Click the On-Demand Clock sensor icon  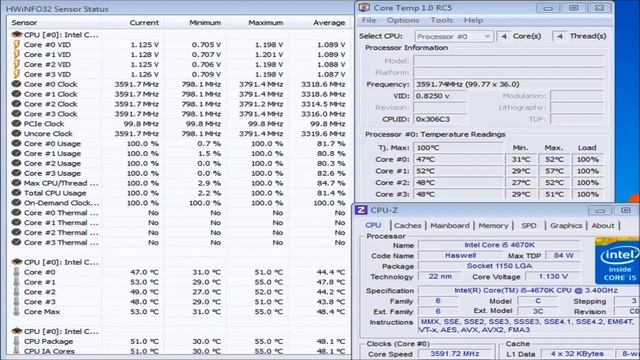(16, 202)
